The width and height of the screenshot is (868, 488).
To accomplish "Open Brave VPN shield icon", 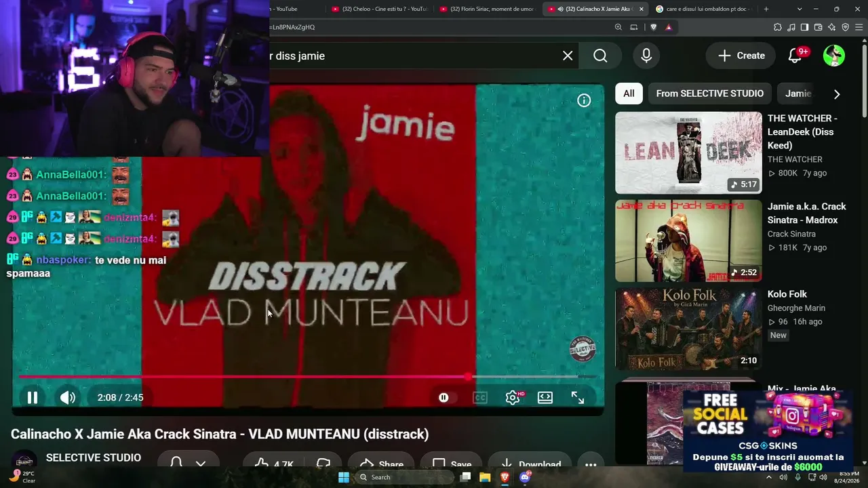I will click(846, 27).
